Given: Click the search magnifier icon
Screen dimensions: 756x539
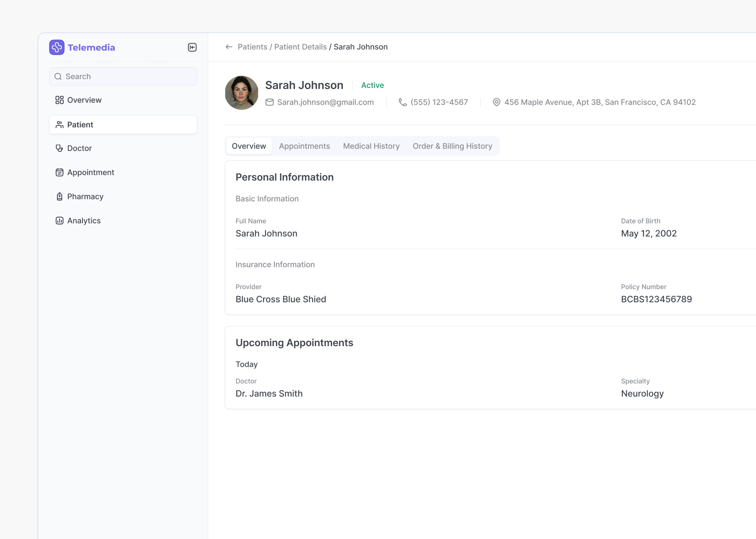Looking at the screenshot, I should click(x=58, y=76).
